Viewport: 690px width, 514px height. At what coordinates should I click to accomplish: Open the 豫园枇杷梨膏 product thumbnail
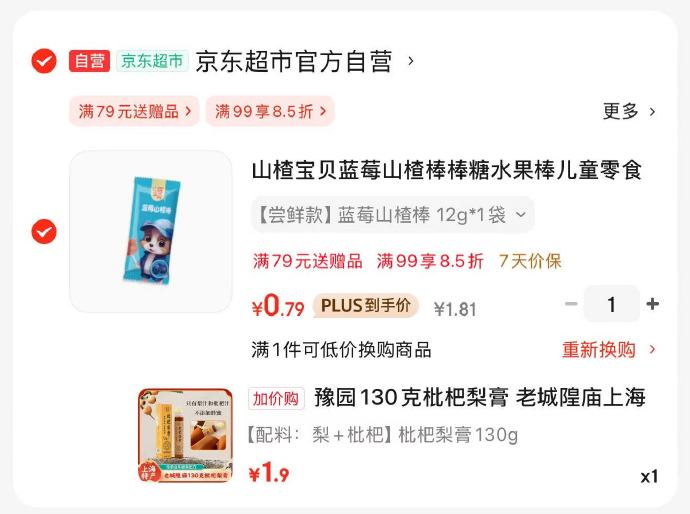[x=185, y=435]
